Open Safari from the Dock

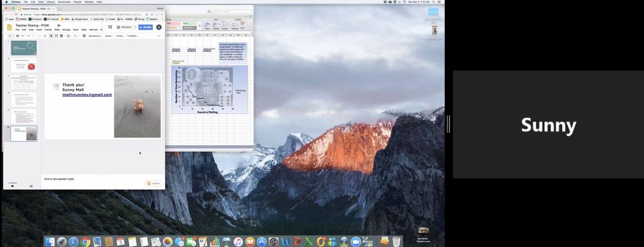click(73, 242)
